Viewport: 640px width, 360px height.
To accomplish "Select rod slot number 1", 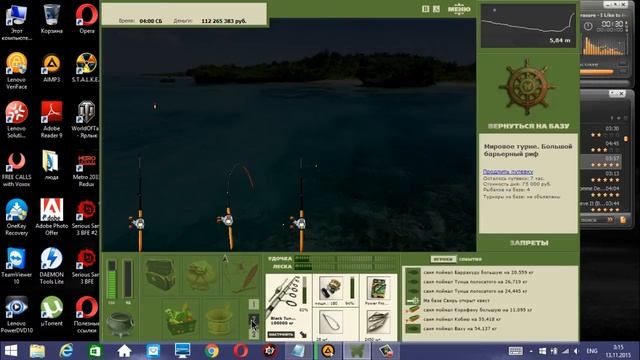I will click(253, 304).
